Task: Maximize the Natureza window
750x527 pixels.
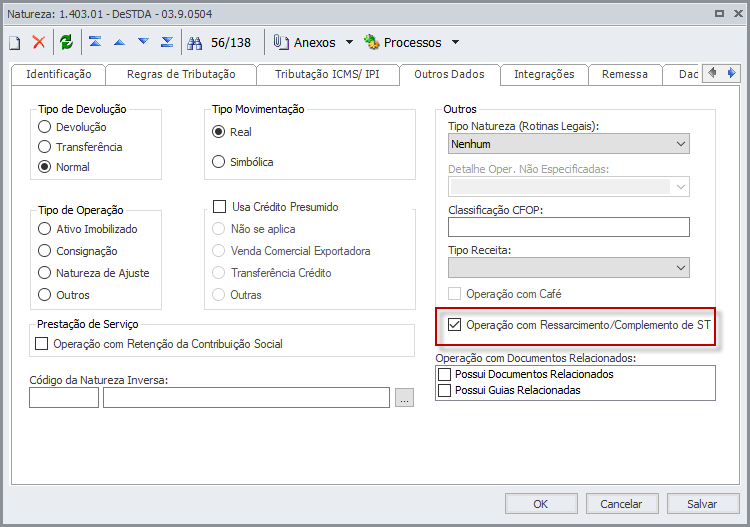Action: click(719, 13)
